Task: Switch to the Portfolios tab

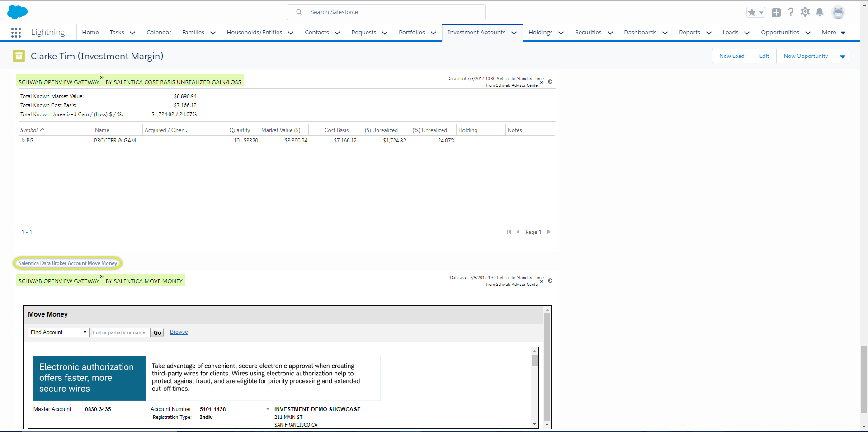Action: [x=411, y=33]
